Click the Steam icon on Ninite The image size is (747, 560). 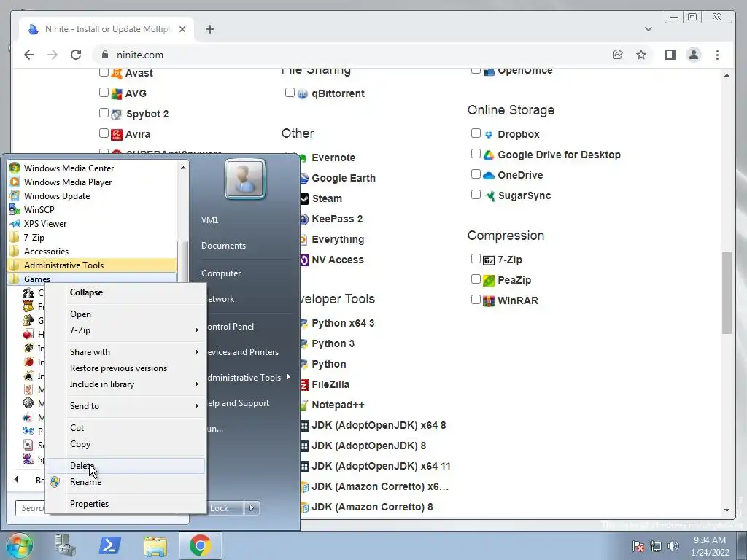coord(304,198)
